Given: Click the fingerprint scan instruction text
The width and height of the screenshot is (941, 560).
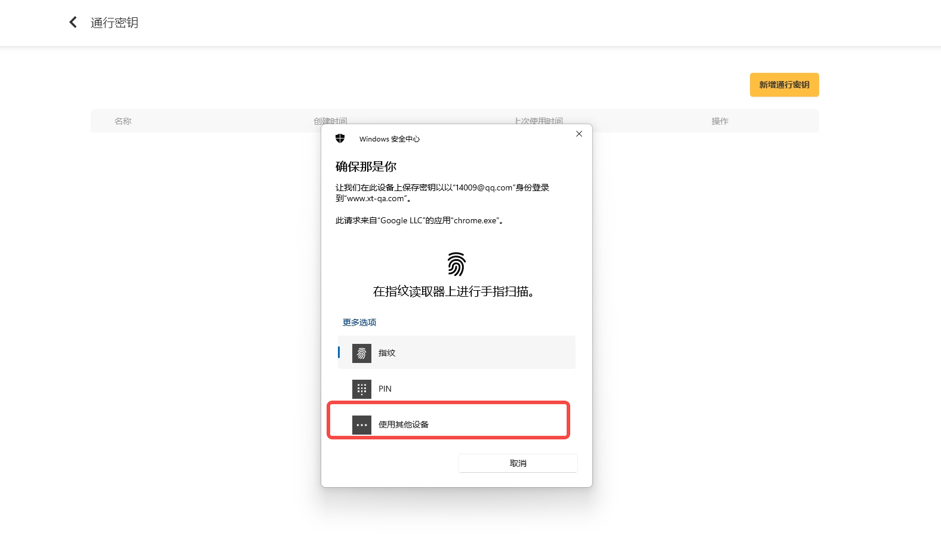Looking at the screenshot, I should coord(454,291).
